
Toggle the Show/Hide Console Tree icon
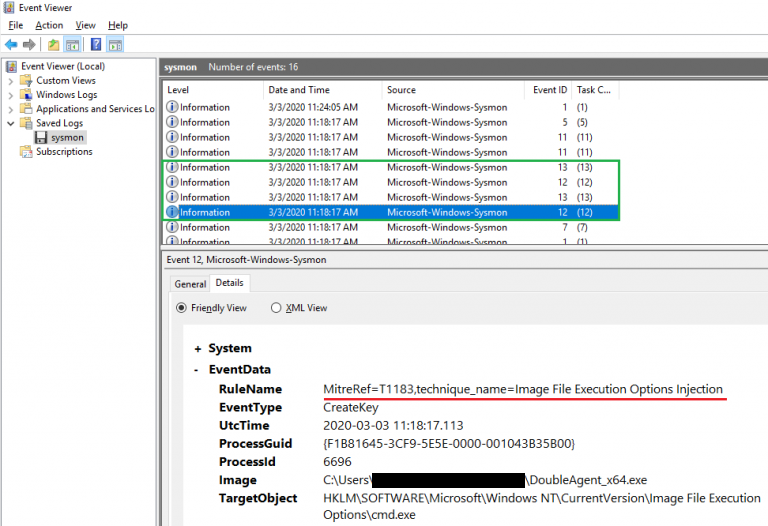pos(72,45)
